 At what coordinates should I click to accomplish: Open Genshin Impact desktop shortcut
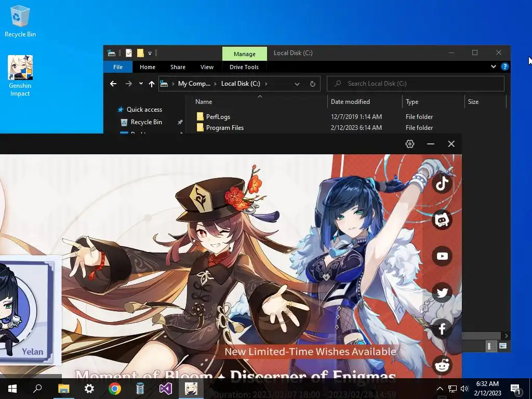(x=20, y=76)
